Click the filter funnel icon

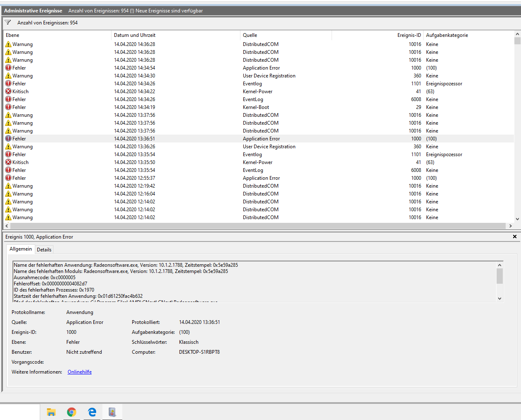[8, 22]
